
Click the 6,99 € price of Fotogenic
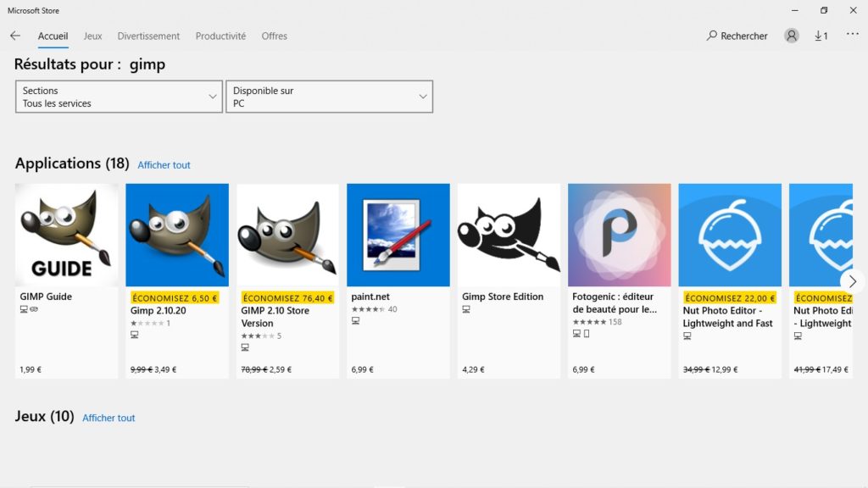(x=583, y=369)
